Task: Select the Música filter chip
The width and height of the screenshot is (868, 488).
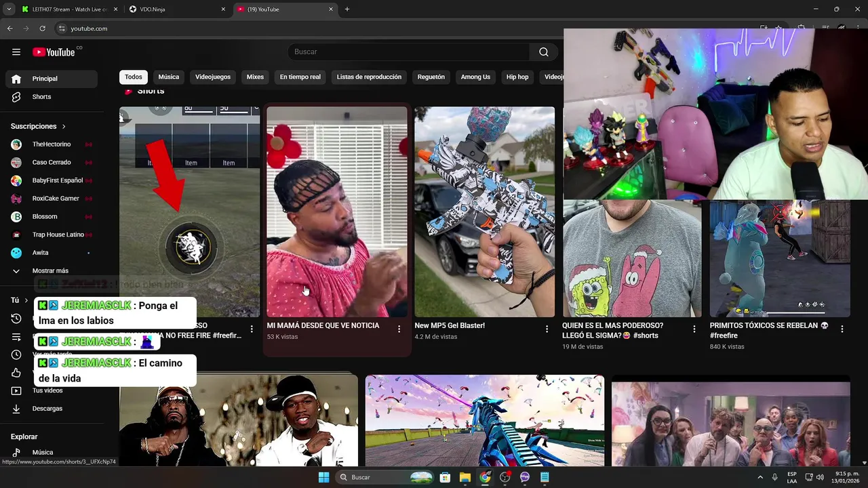Action: click(169, 77)
